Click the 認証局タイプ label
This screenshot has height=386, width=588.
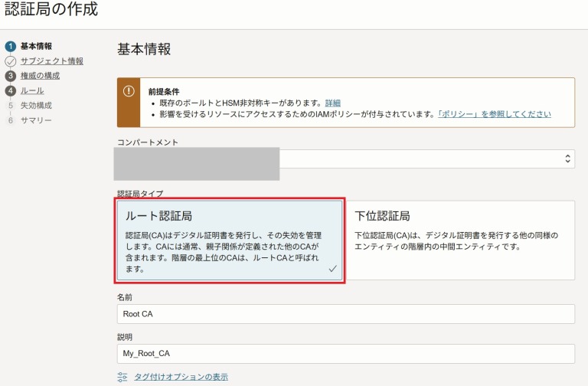click(140, 194)
